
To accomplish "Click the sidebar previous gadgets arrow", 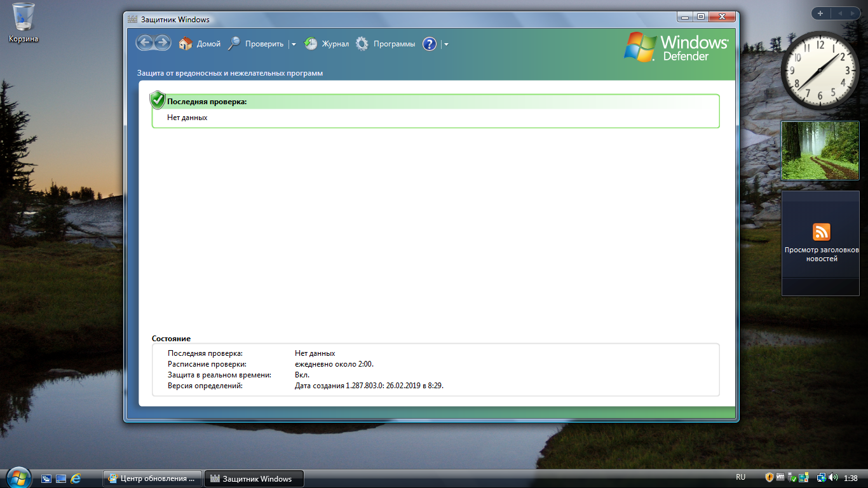I will [840, 13].
